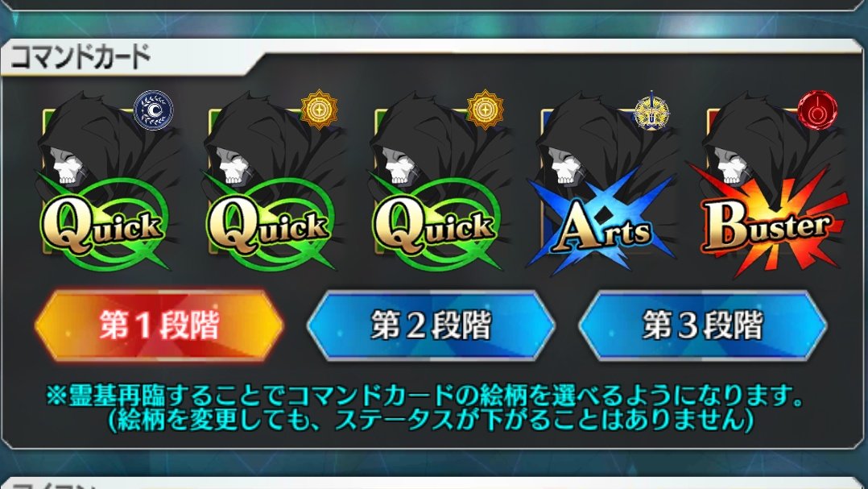Screen dimensions: 868x489
Task: Click the cyan 霊基再臨 notice text
Action: (x=424, y=396)
